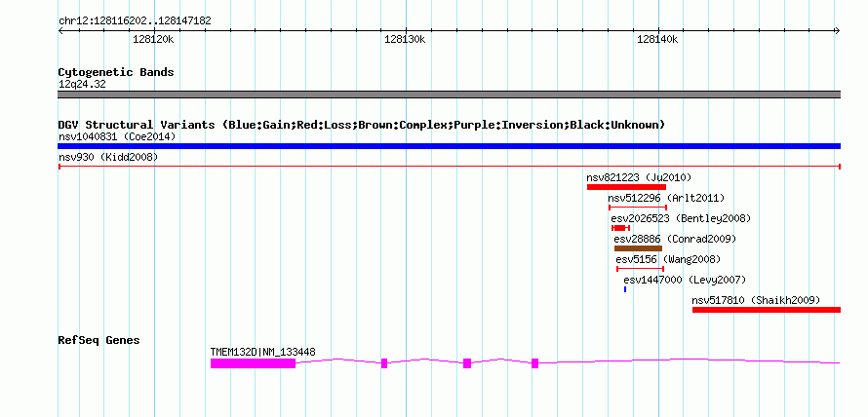Select the fourth magenta TMEM132D exon box
This screenshot has width=868, height=417.
click(534, 363)
